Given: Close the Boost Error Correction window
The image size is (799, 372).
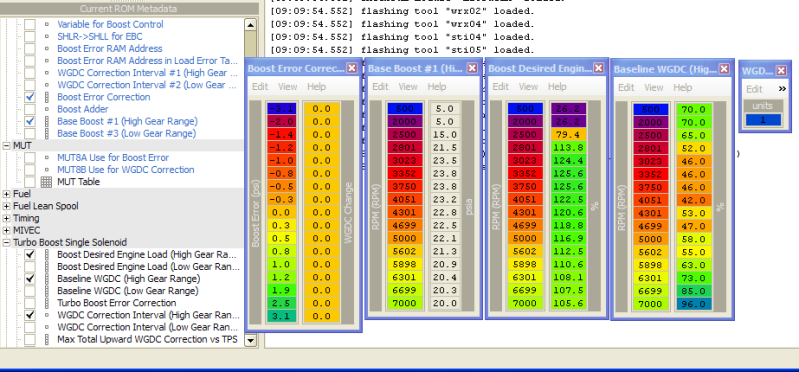Looking at the screenshot, I should click(352, 68).
